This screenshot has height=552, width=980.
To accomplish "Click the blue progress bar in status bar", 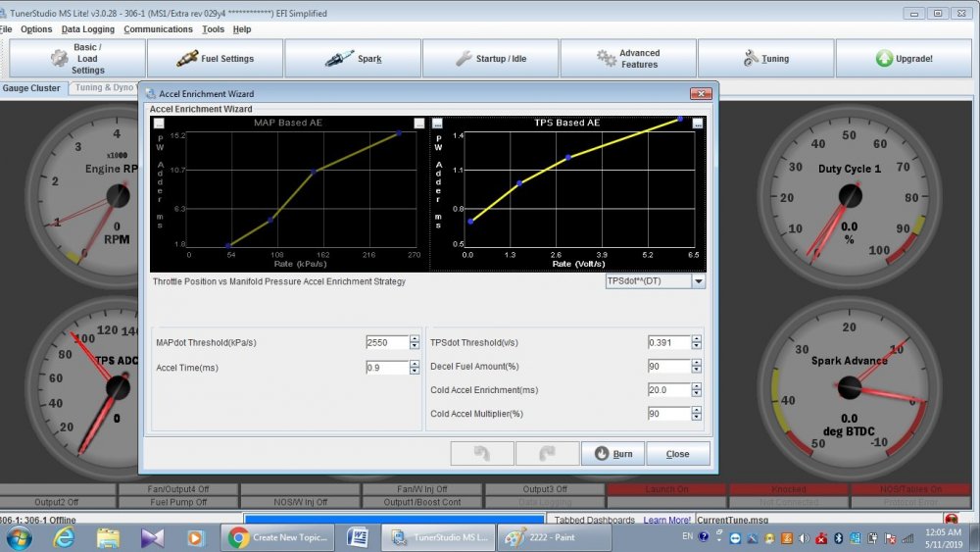I will [x=394, y=519].
